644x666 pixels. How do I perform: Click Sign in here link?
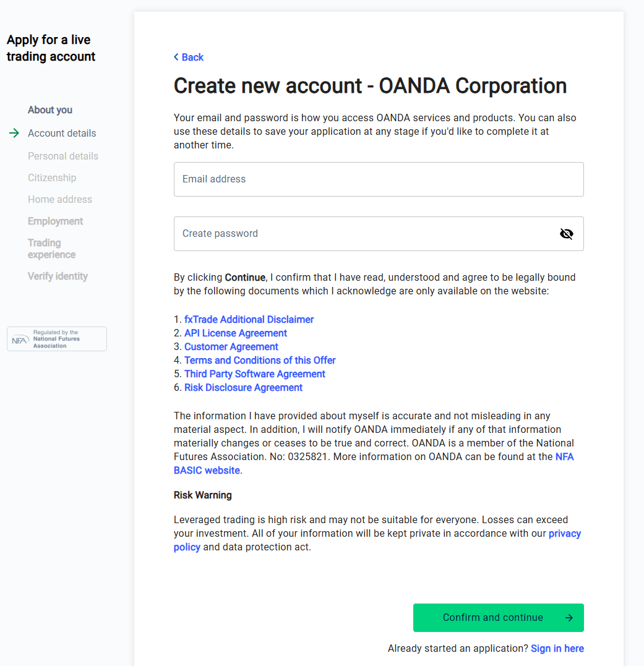point(557,649)
